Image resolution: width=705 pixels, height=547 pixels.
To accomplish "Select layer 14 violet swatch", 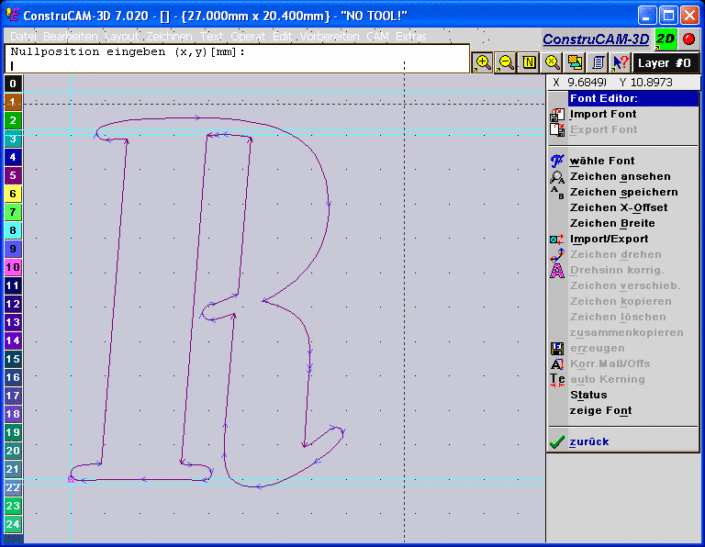I will [13, 341].
